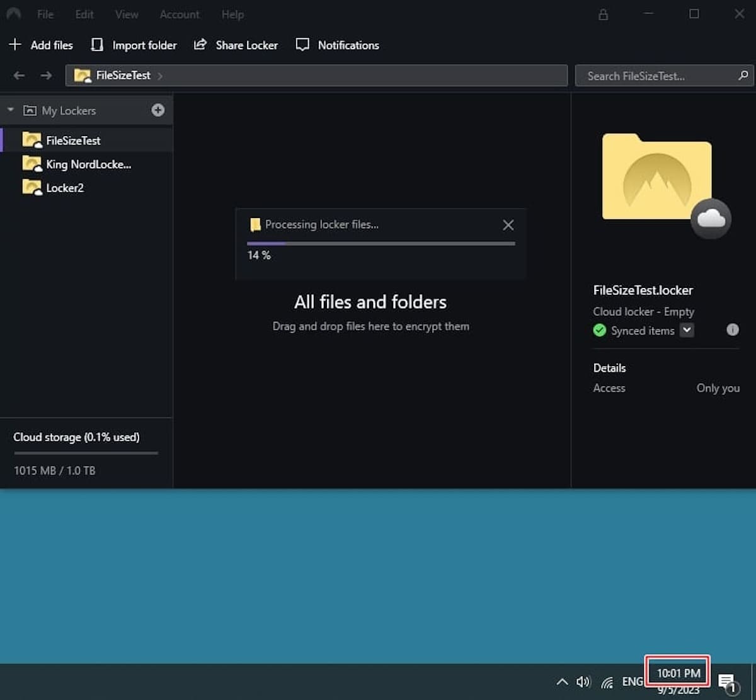Click green synced checkmark icon
This screenshot has height=700, width=756.
pos(600,330)
